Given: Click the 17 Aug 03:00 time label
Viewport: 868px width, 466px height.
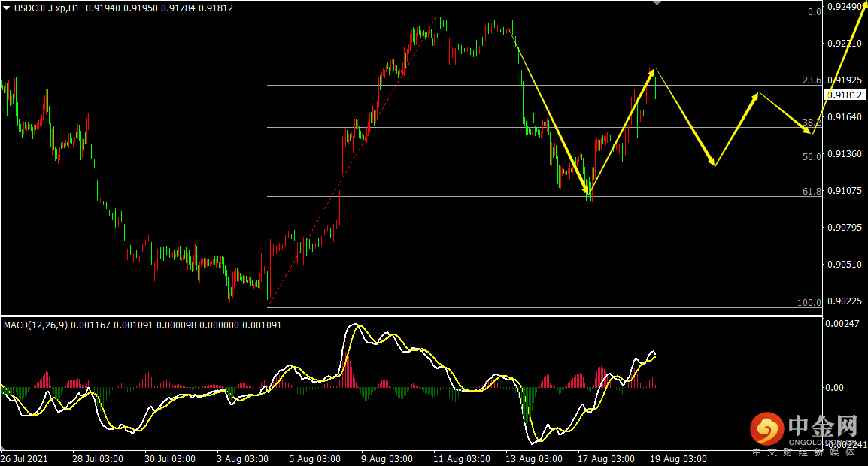Looking at the screenshot, I should click(607, 459).
